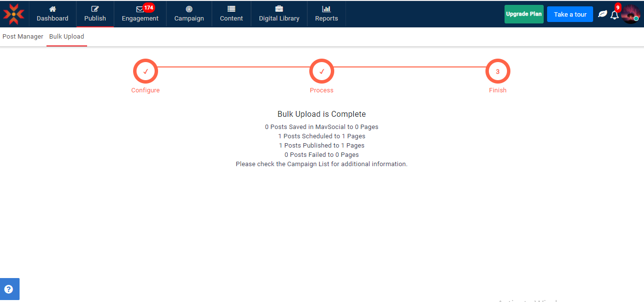Start the tour with Take a tour
Image resolution: width=644 pixels, height=302 pixels.
click(x=570, y=14)
